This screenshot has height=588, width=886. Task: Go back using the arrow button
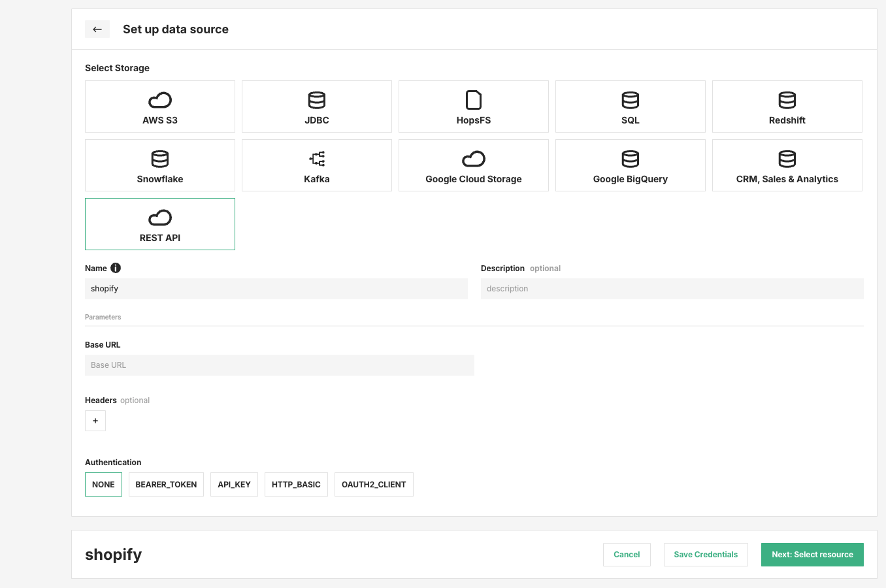coord(97,29)
